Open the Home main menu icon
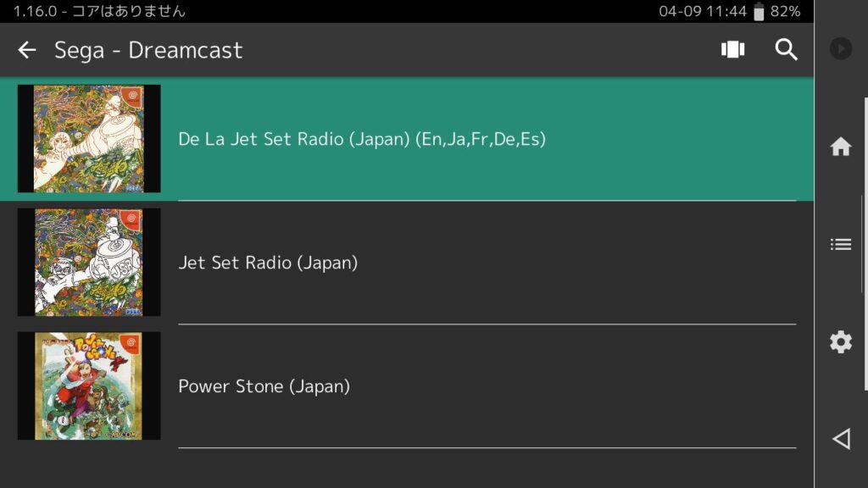Screen dimensions: 868x488 [840, 147]
